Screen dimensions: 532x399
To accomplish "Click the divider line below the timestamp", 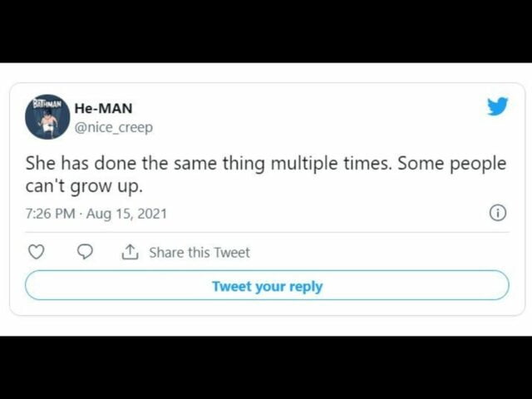I will (266, 233).
